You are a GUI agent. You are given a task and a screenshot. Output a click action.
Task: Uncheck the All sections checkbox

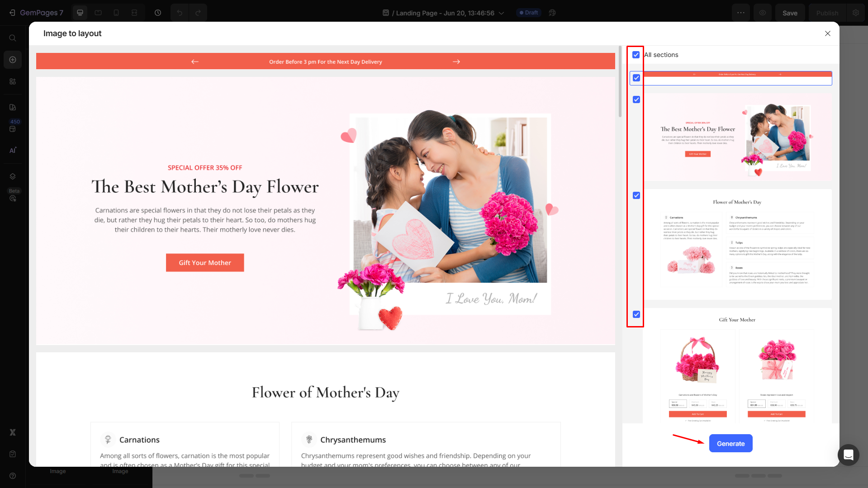[636, 55]
